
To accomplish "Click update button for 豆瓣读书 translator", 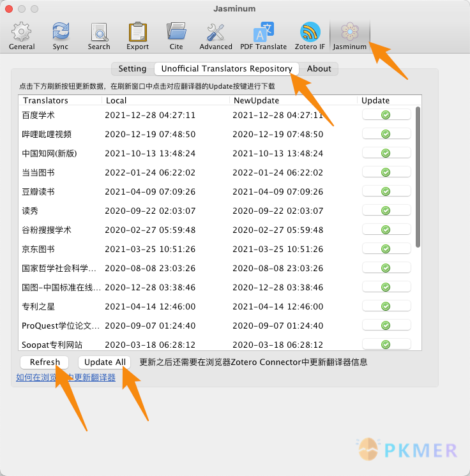I will pyautogui.click(x=386, y=191).
